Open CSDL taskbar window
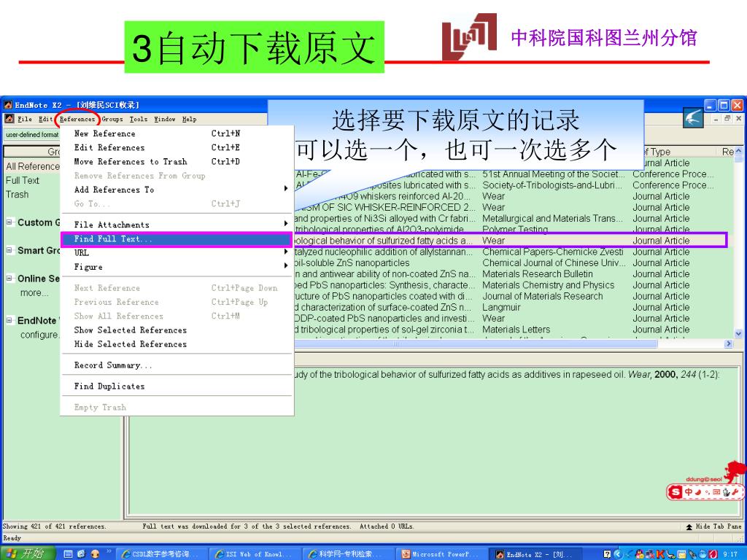Image resolution: width=747 pixels, height=560 pixels. [x=161, y=554]
